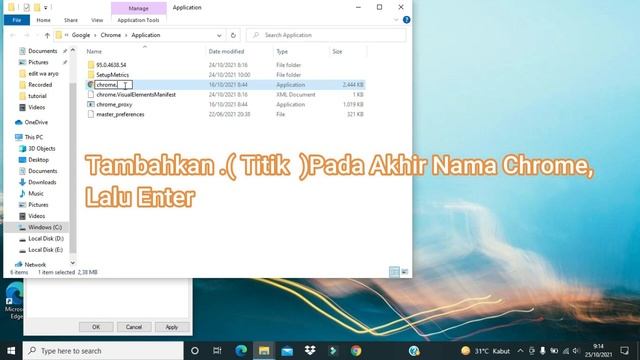
Task: Select OneDrive in the navigation pane
Action: click(36, 122)
